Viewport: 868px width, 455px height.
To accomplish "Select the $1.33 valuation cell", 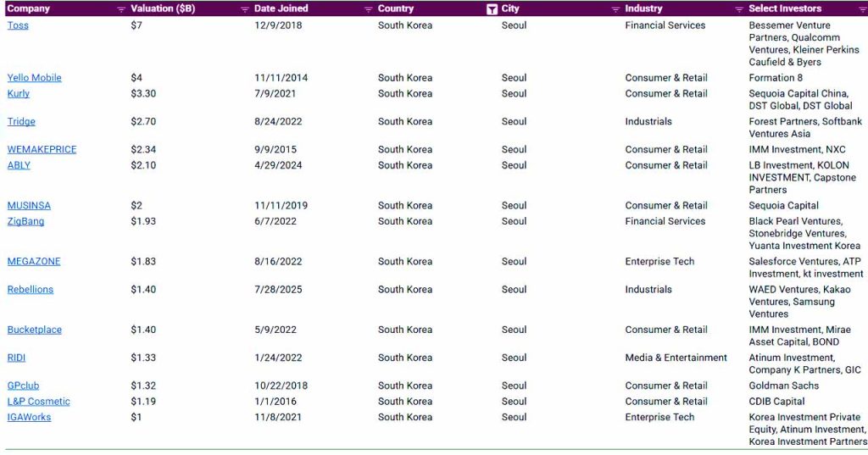I will tap(143, 358).
